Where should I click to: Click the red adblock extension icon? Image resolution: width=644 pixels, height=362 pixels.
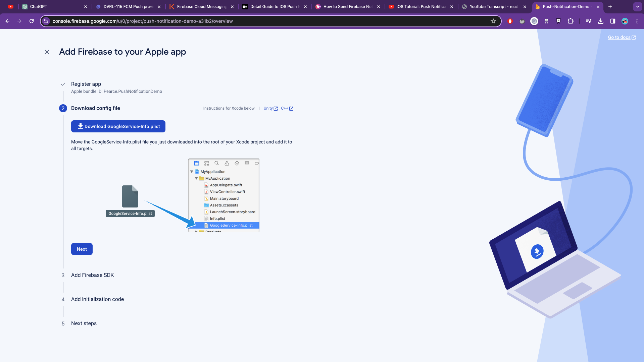[510, 21]
